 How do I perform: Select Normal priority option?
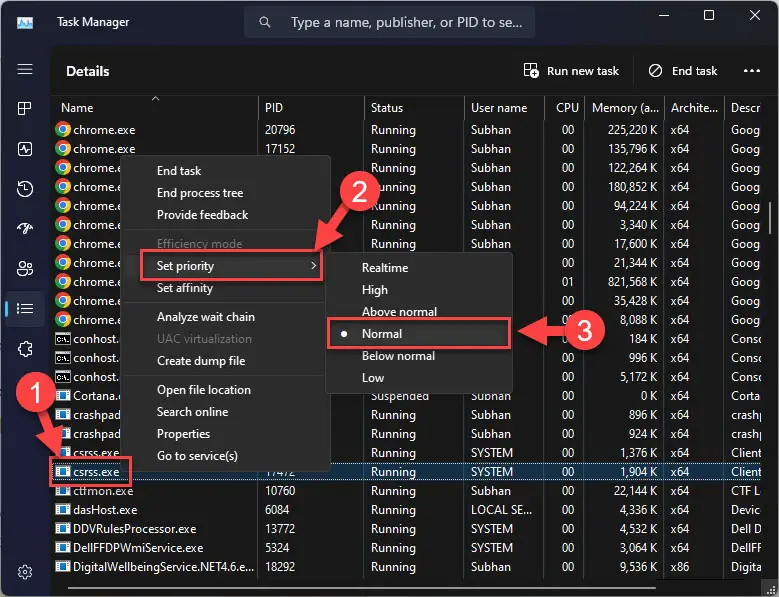418,334
